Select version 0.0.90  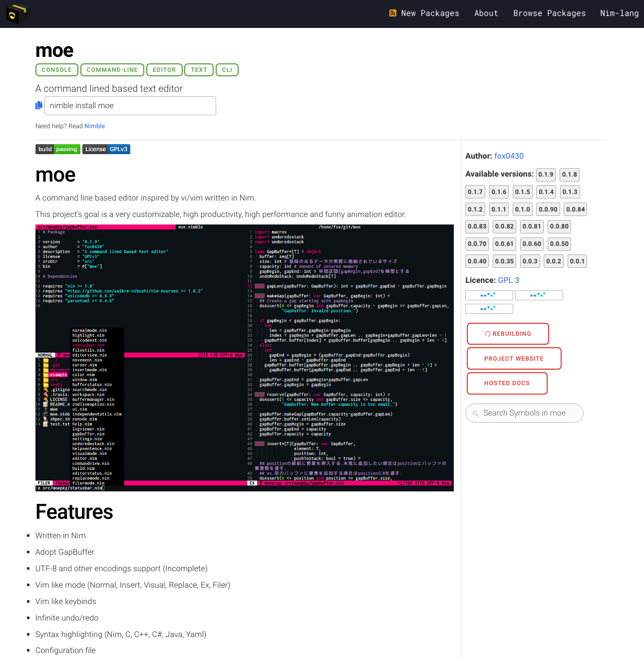click(x=548, y=210)
